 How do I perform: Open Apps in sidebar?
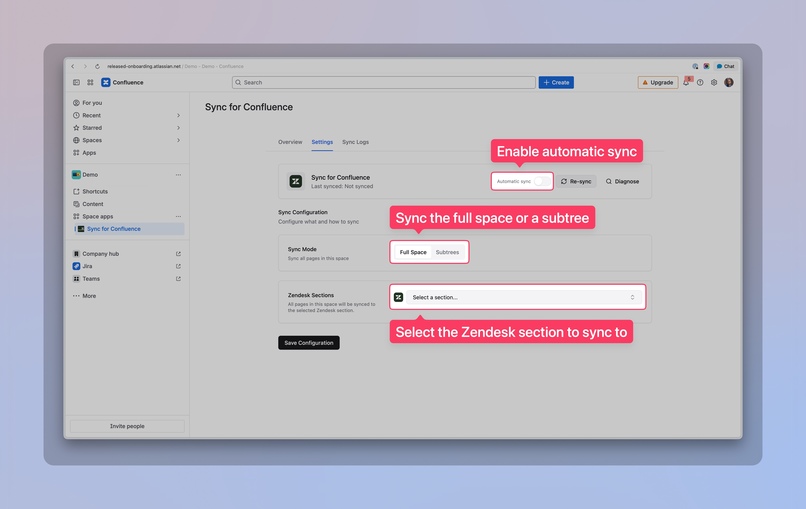pyautogui.click(x=89, y=153)
